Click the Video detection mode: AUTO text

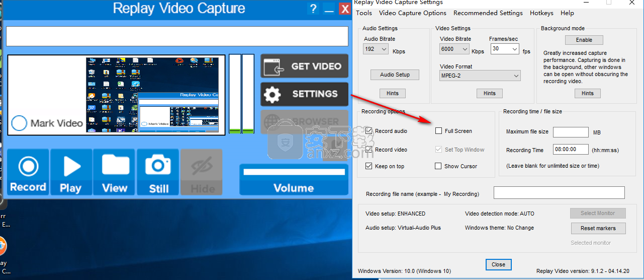pos(500,214)
